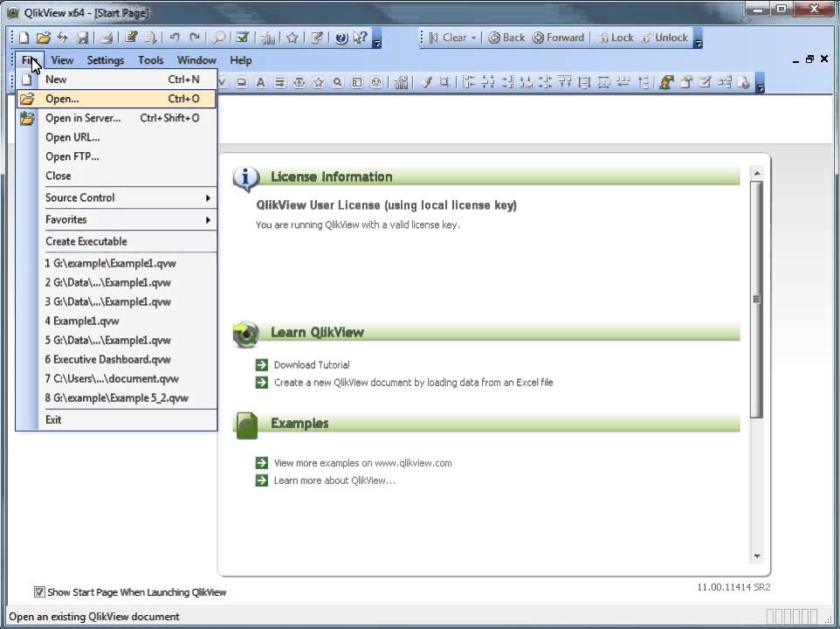Select Create Executable menu item
Viewport: 840px width, 629px height.
[x=117, y=241]
